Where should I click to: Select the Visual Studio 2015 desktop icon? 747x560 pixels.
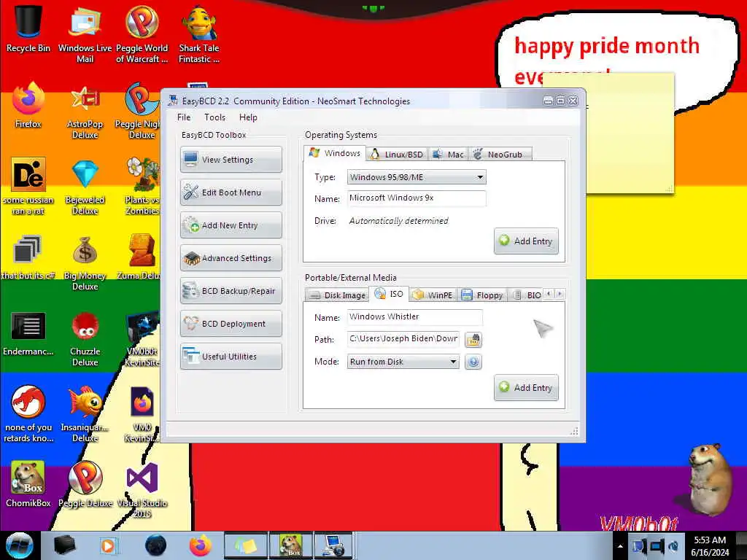click(x=142, y=491)
